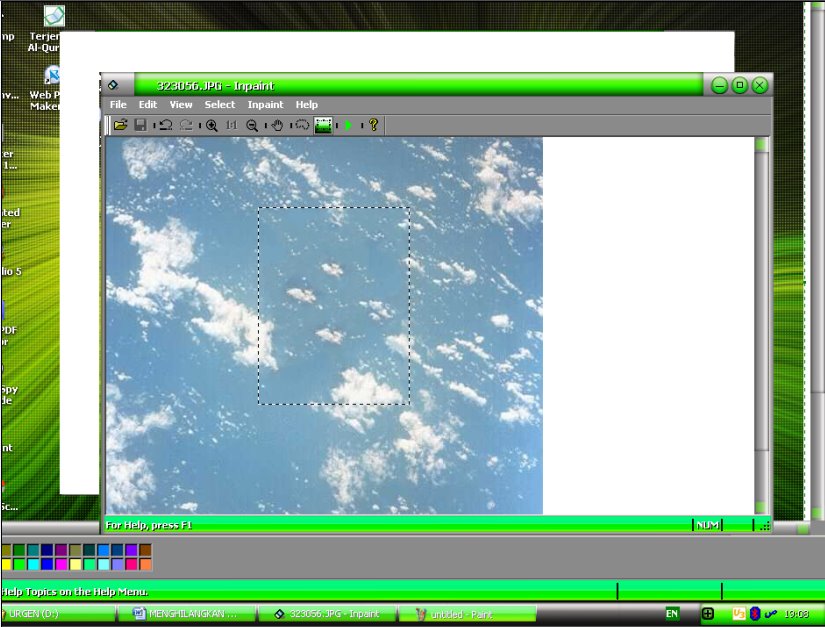Zoom in with the magnifier plus icon
825x627 pixels.
click(212, 125)
